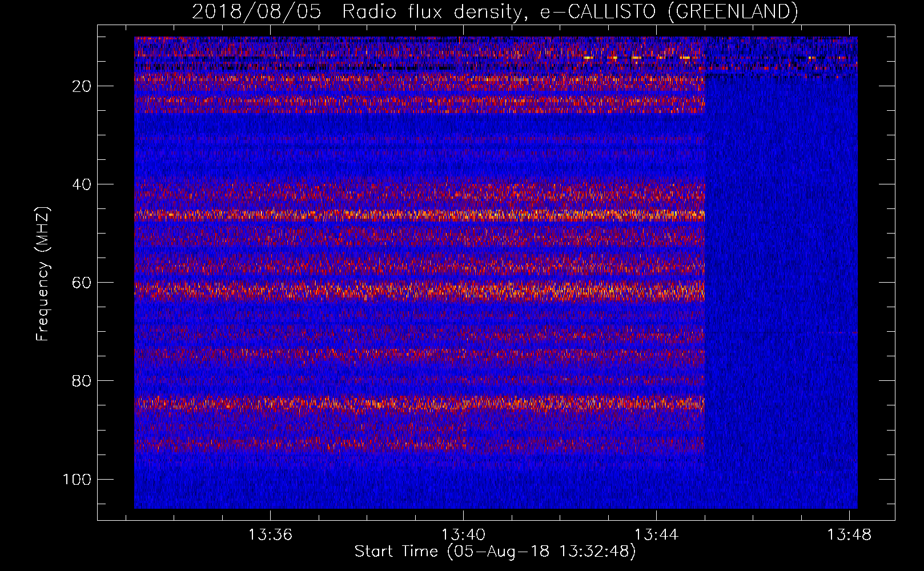The height and width of the screenshot is (571, 924).
Task: Click the "Start Time (05-Aug-18 13:32:48)" axis label
Action: coord(495,552)
